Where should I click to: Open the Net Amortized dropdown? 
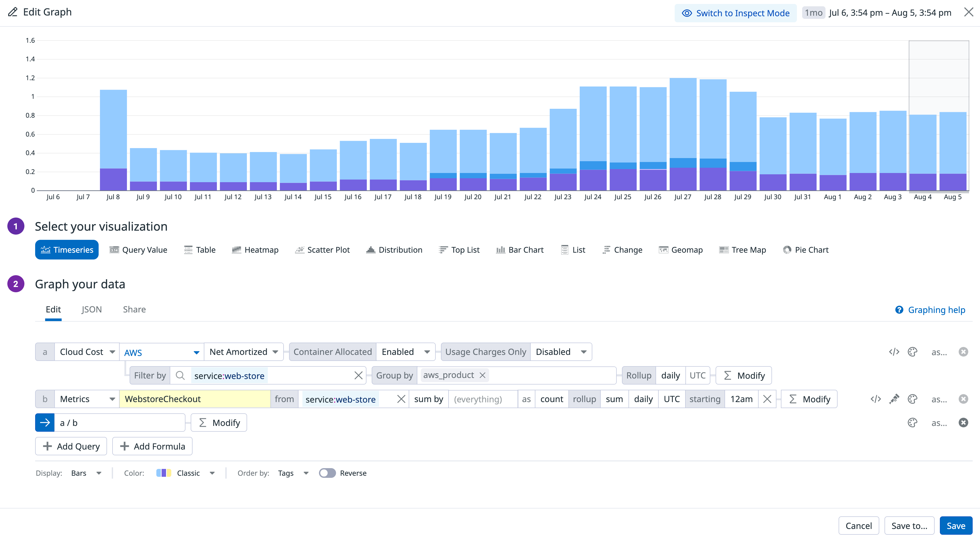tap(243, 352)
